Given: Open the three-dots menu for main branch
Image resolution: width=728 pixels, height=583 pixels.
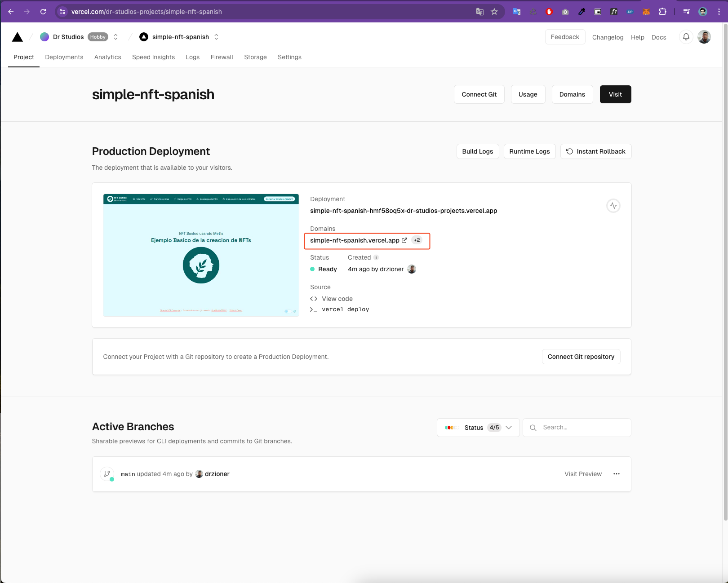Looking at the screenshot, I should click(x=617, y=474).
